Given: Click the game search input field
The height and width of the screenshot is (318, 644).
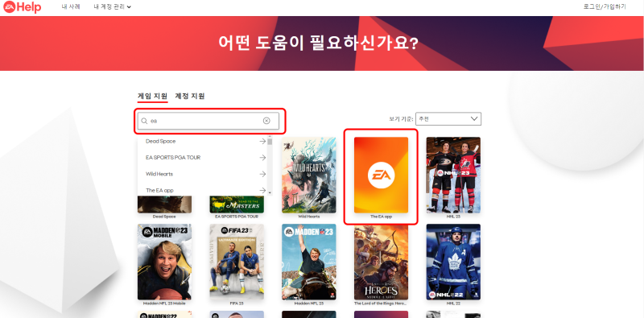Looking at the screenshot, I should [208, 121].
